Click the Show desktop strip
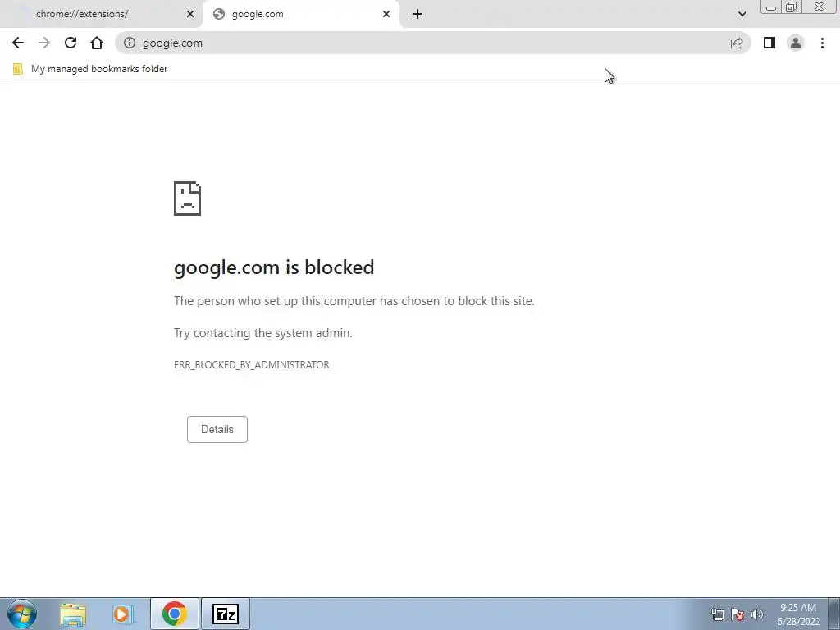The image size is (840, 630). (x=834, y=614)
